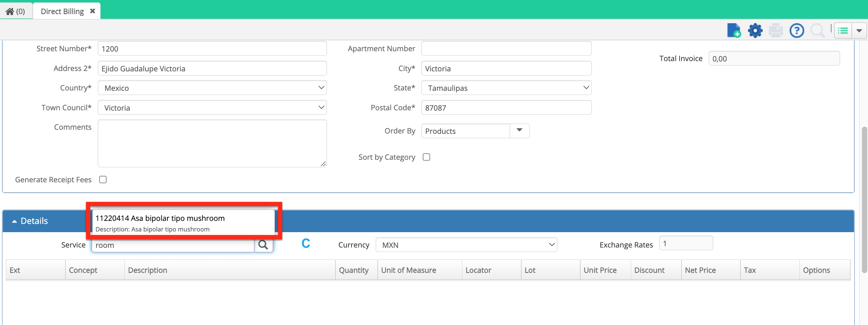The width and height of the screenshot is (868, 325).
Task: Check the Generate Receipt Fees checkbox
Action: pyautogui.click(x=103, y=180)
